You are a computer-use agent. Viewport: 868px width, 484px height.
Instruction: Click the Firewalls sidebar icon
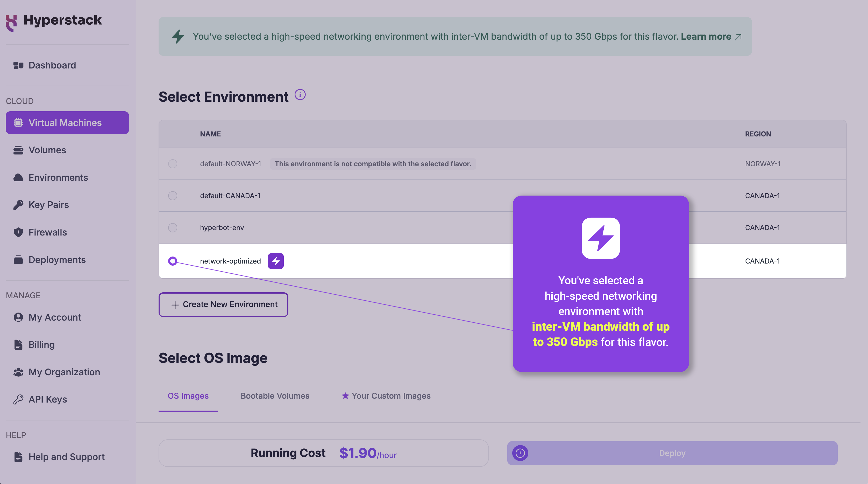point(20,232)
